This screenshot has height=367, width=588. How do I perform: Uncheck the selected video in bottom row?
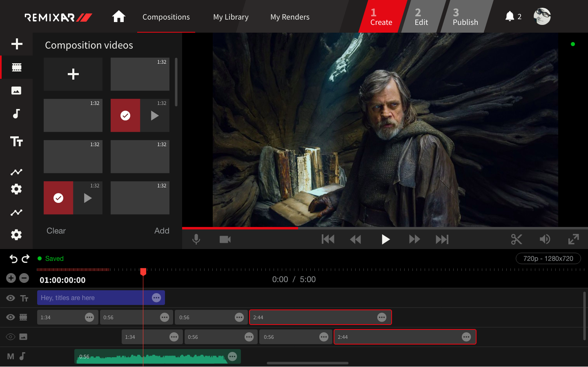[x=58, y=198]
